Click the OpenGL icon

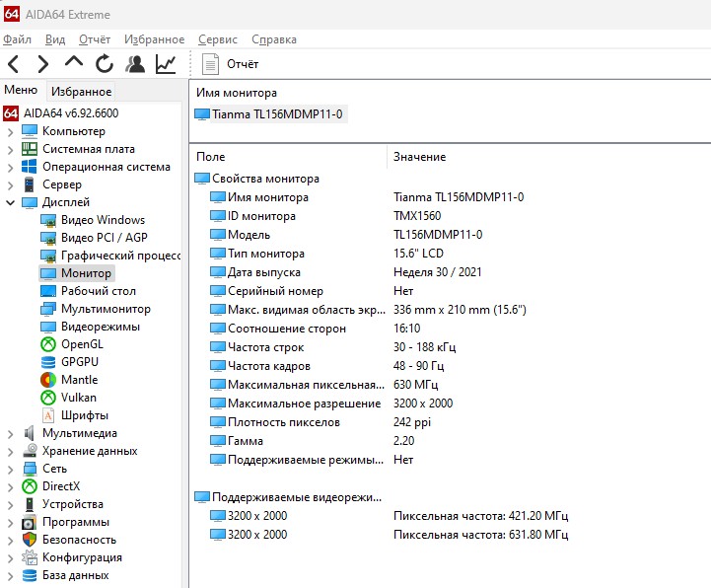(48, 344)
